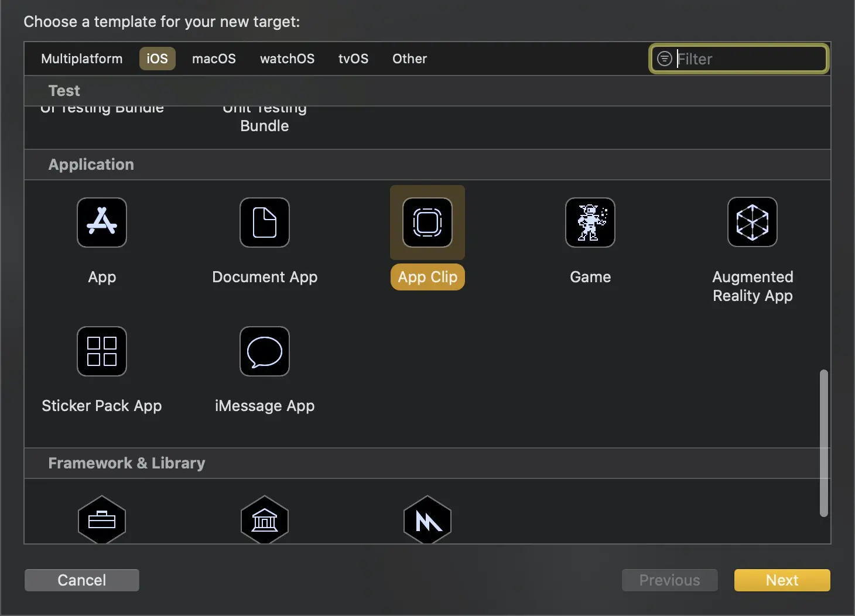
Task: Switch to the iOS tab
Action: coord(157,59)
